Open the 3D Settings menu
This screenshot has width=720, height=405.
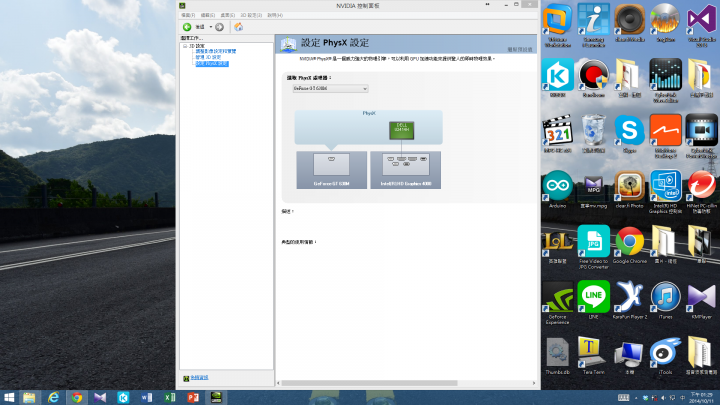pyautogui.click(x=251, y=15)
